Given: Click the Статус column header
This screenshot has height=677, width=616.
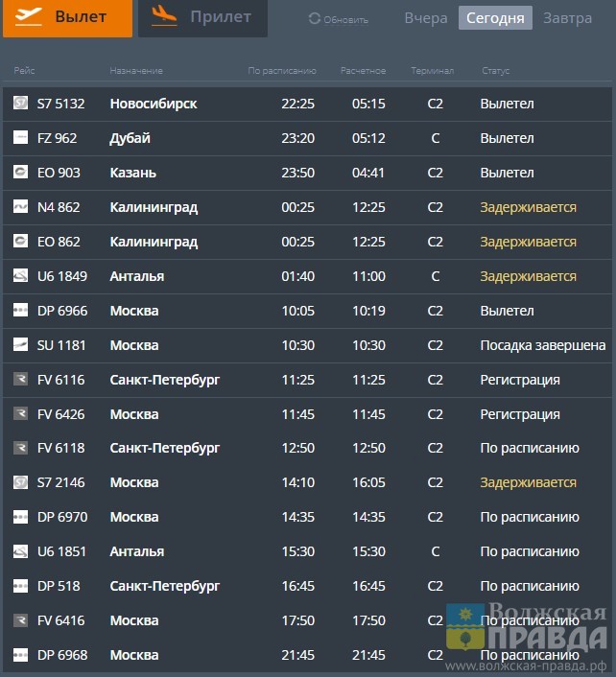Looking at the screenshot, I should point(495,71).
